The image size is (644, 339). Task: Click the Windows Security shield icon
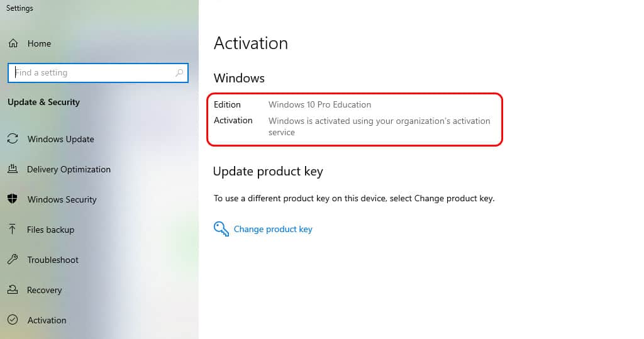[13, 199]
